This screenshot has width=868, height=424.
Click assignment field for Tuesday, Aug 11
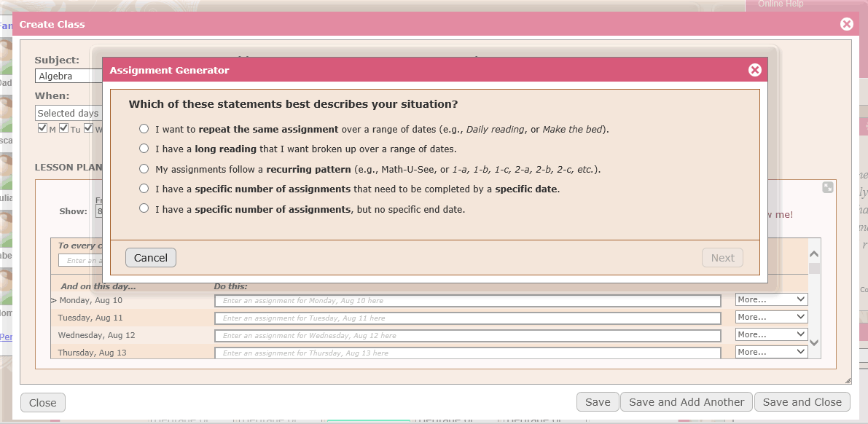pyautogui.click(x=468, y=318)
